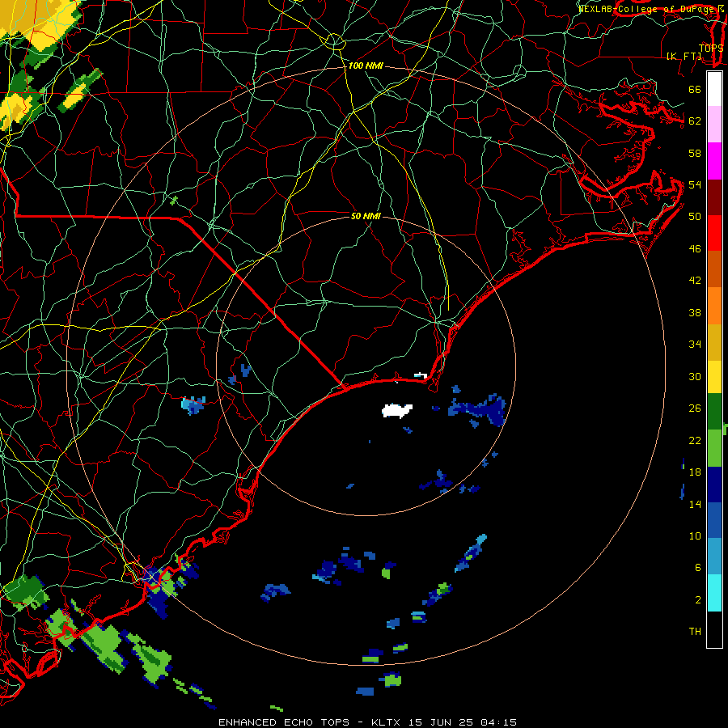The height and width of the screenshot is (728, 728).
Task: Click the "NEXLAB-College of DuPage" credit text
Action: [x=648, y=9]
